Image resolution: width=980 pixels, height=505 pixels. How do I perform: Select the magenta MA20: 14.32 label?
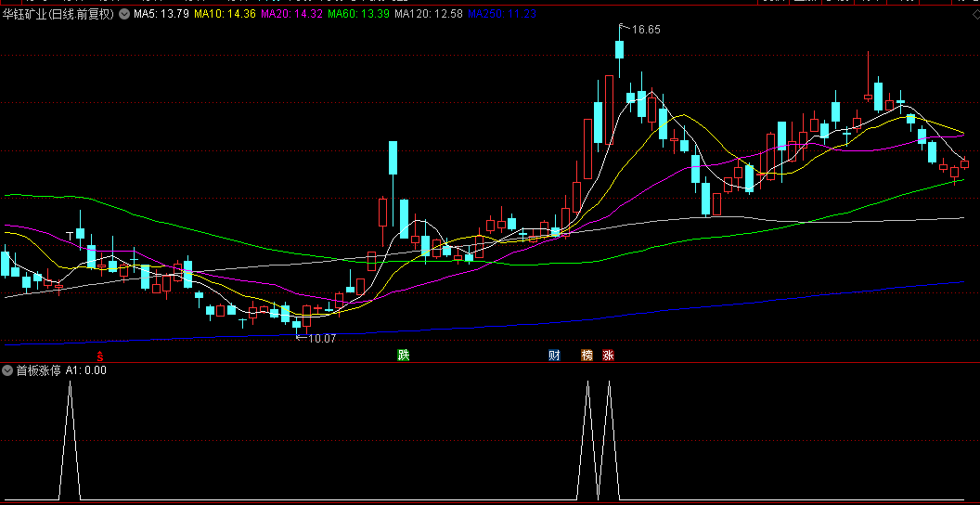pyautogui.click(x=292, y=14)
